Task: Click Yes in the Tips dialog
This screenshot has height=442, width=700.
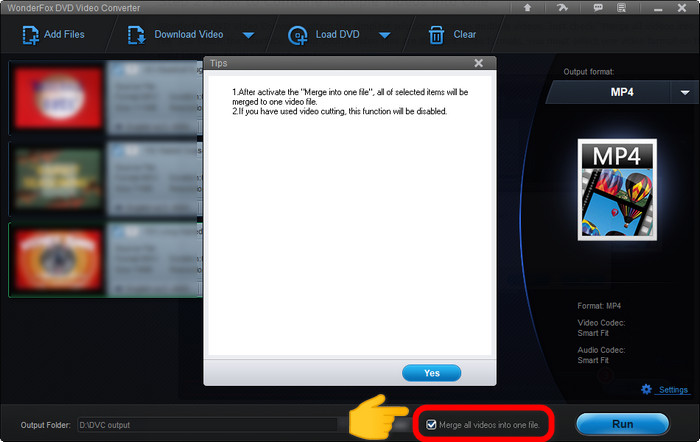Action: point(432,373)
